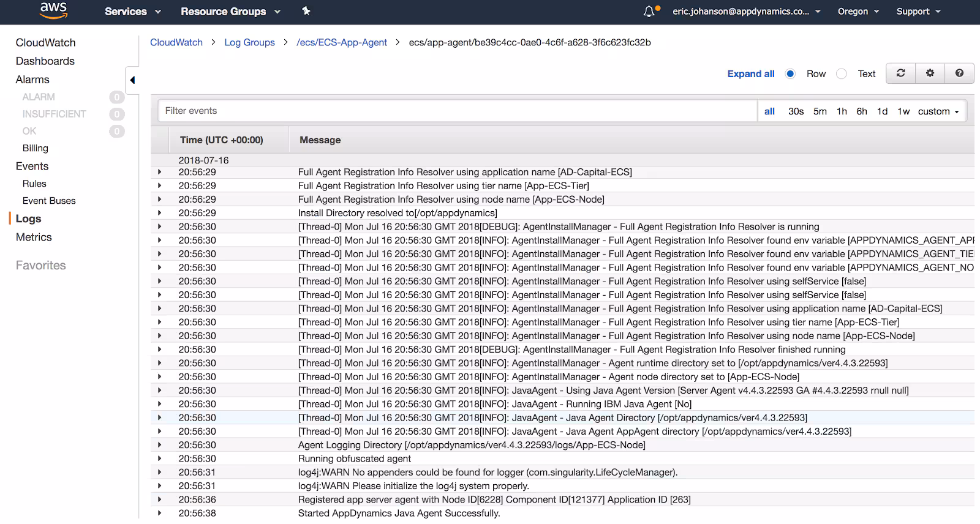Expand the 'Started AppDynamics Java Agent' log row
Screen dimensions: 980x524
coord(160,513)
